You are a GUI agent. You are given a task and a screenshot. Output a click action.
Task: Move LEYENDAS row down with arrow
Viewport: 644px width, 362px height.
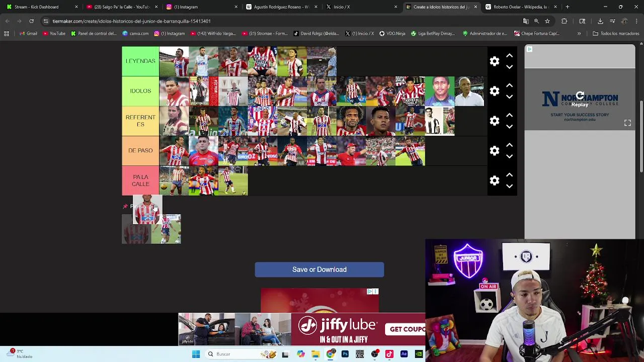pos(509,67)
